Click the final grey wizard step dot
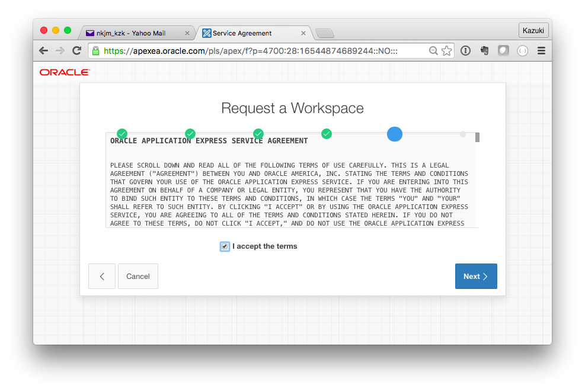585x392 pixels. (x=463, y=134)
